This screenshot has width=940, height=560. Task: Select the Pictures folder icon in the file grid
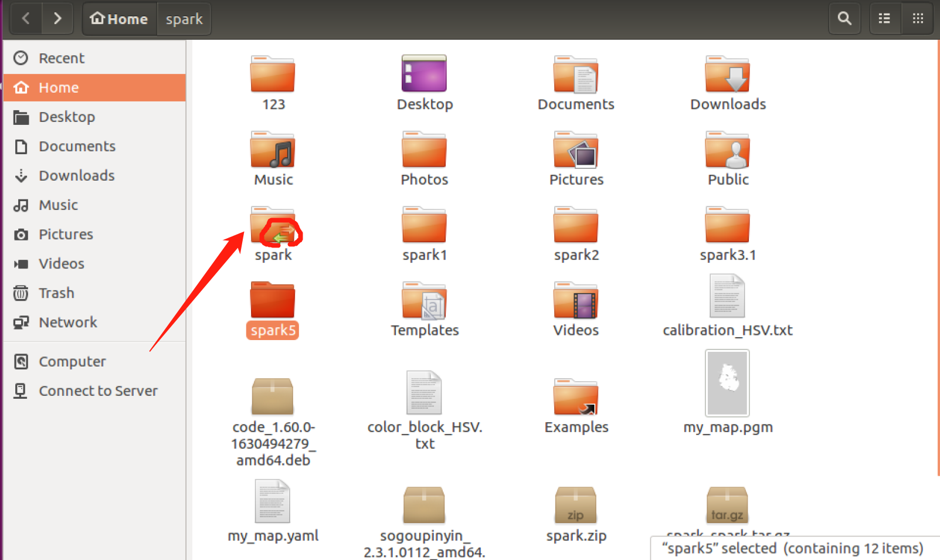click(576, 150)
